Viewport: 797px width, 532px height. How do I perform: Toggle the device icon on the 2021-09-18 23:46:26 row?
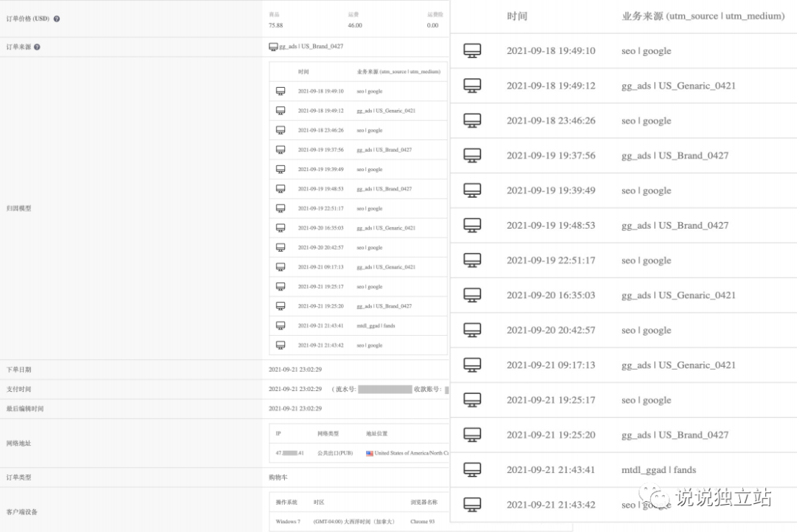point(472,120)
